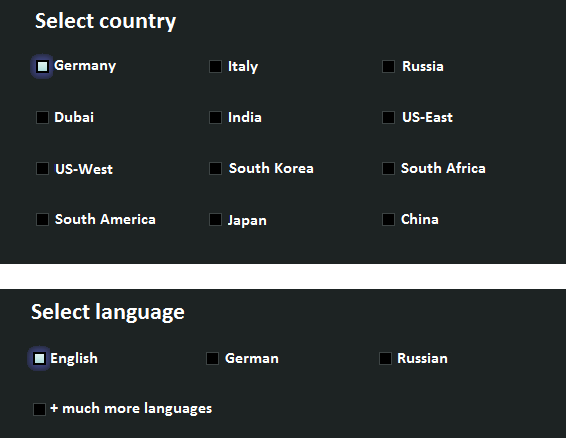Tick the Dubai checkbox
The height and width of the screenshot is (438, 566).
tap(42, 117)
